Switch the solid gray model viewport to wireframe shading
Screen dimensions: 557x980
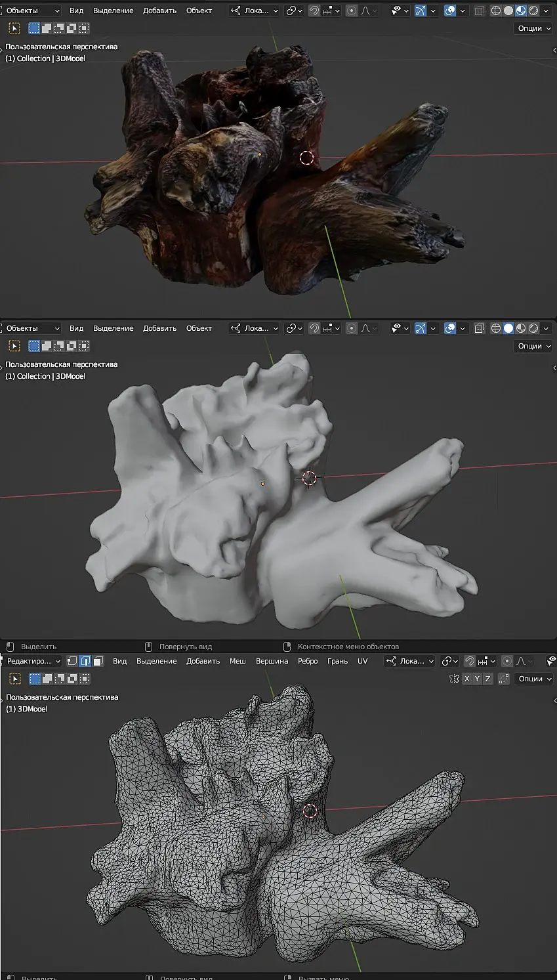[x=496, y=328]
